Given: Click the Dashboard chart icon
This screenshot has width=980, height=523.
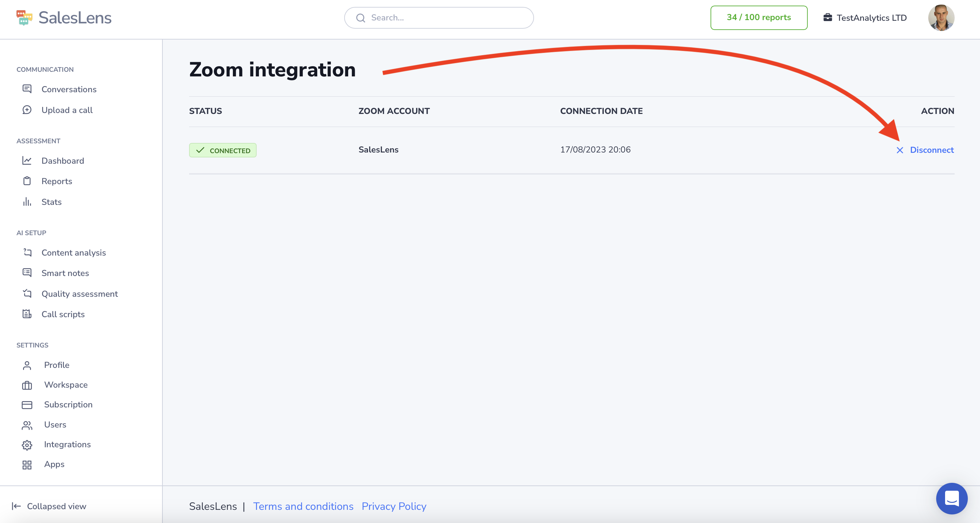Looking at the screenshot, I should tap(27, 160).
